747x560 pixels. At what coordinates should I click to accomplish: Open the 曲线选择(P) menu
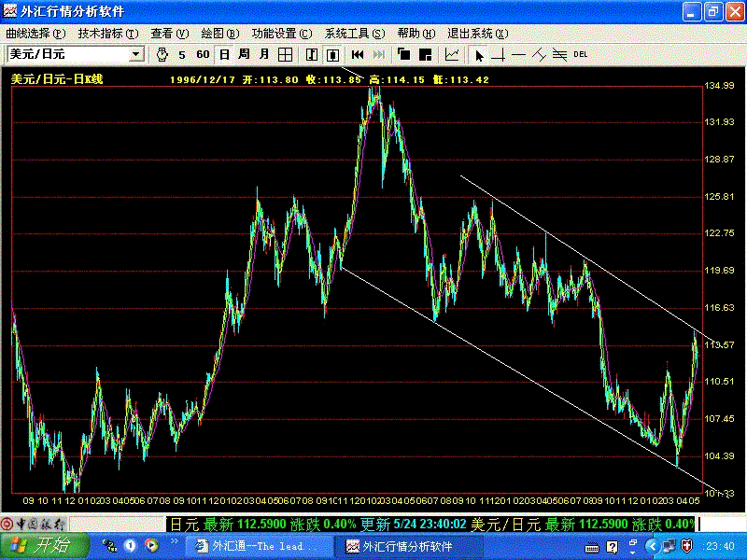pyautogui.click(x=35, y=34)
